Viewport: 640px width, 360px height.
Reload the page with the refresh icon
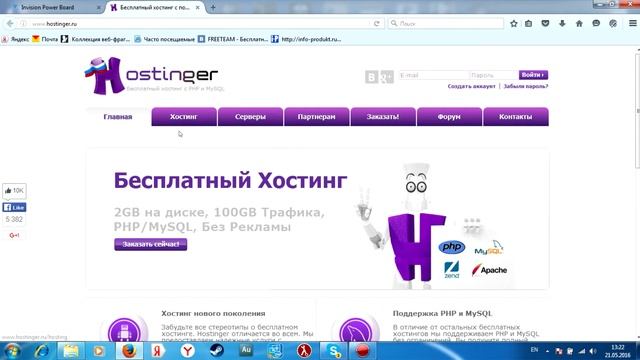[x=377, y=24]
